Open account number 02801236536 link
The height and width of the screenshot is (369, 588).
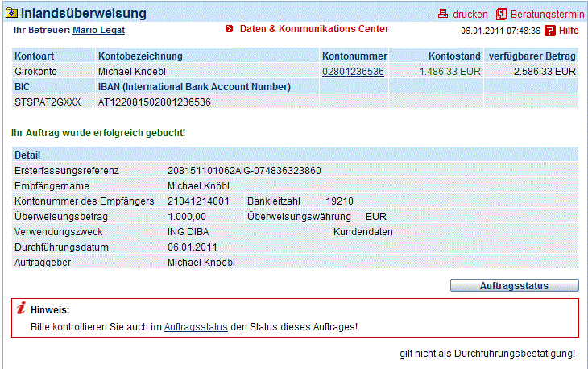[x=353, y=72]
